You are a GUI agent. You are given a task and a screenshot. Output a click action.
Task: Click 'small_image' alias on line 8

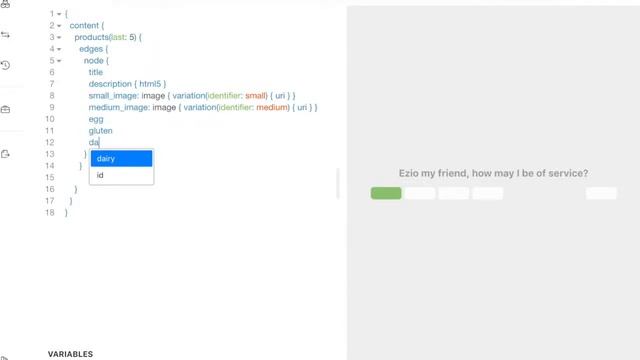[x=113, y=96]
